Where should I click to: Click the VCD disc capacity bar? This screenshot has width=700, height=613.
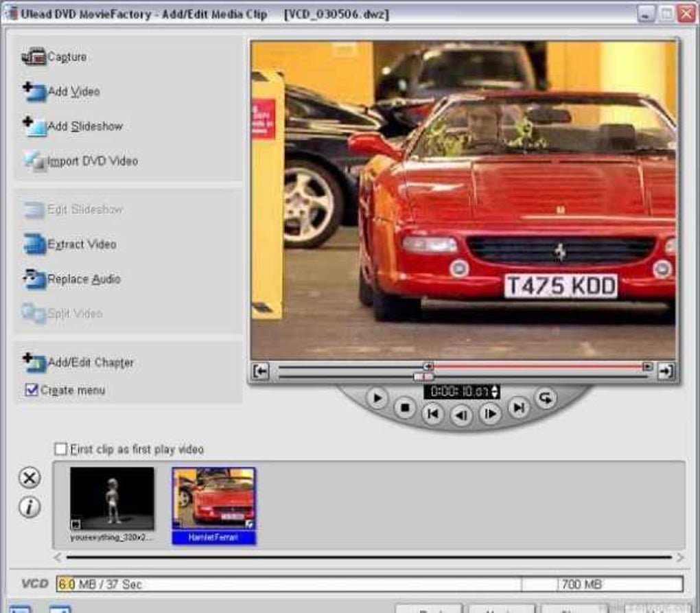point(370,584)
